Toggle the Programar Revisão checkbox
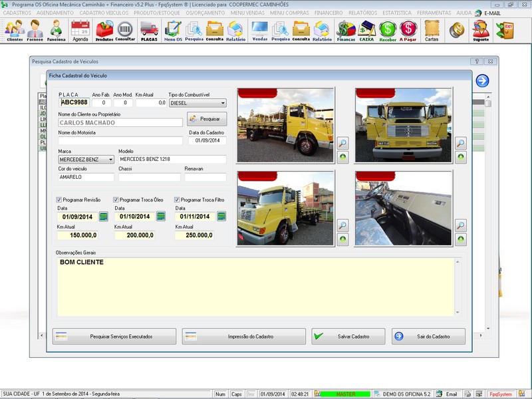The image size is (532, 399). pos(59,199)
